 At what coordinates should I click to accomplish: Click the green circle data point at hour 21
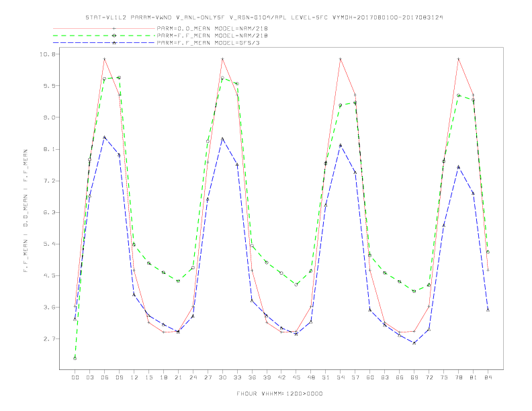[x=178, y=281]
